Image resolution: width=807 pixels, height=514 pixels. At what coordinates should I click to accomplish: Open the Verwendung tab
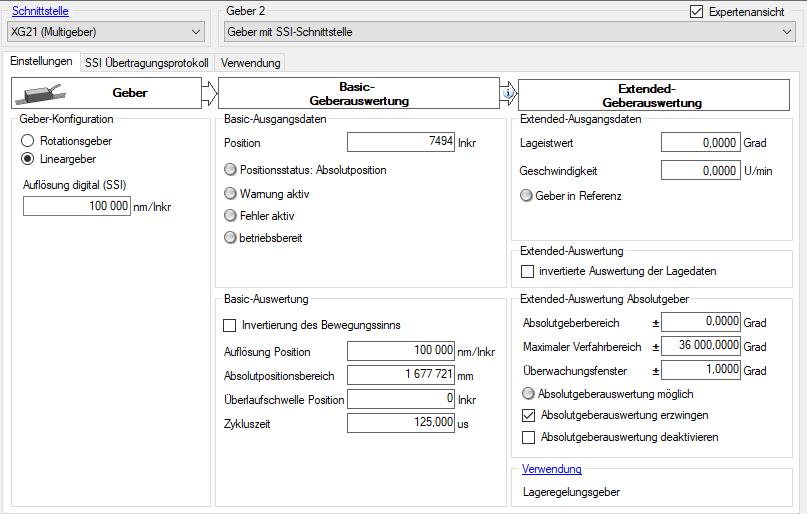pos(251,63)
